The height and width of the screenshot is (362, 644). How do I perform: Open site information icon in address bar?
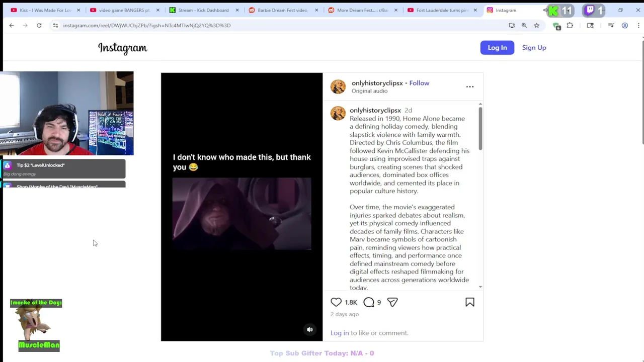55,25
